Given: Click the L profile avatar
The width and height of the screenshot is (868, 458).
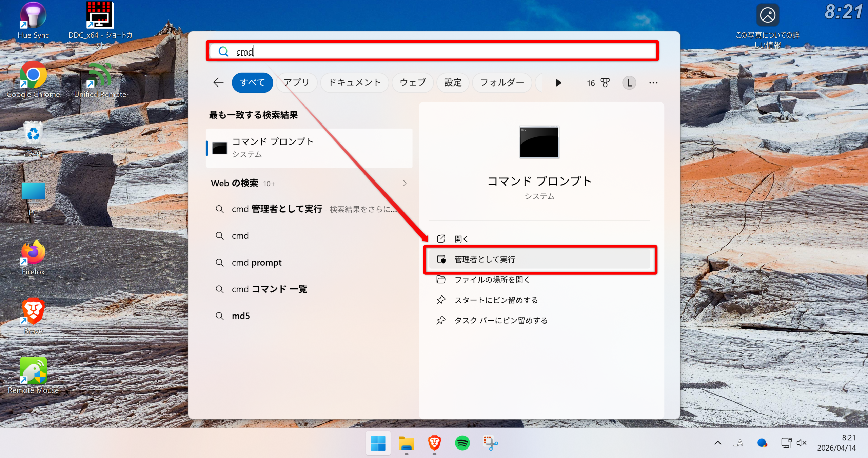Looking at the screenshot, I should (x=629, y=83).
